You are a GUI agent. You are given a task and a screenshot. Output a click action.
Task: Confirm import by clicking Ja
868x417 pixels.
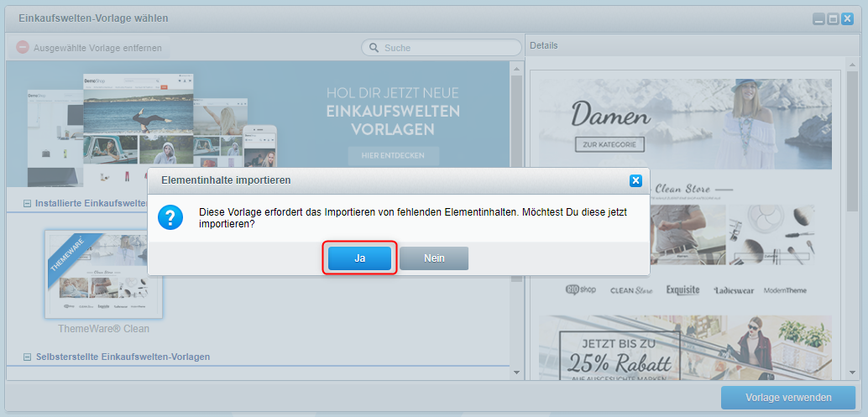359,258
